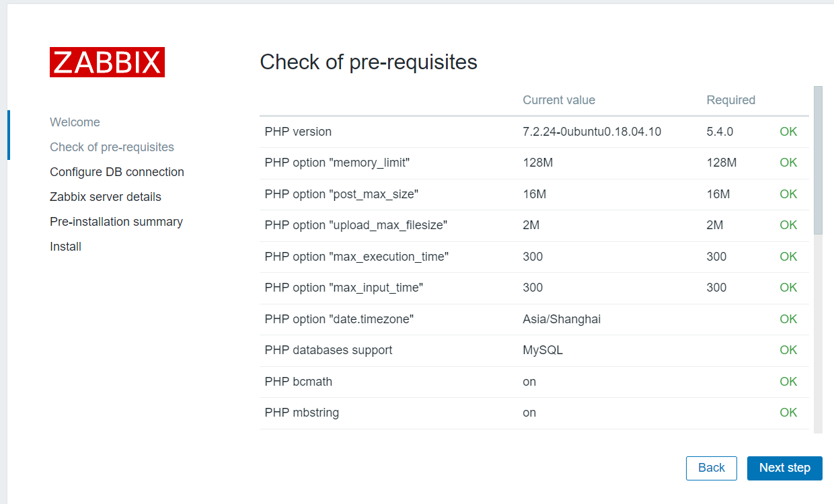Click OK status for PHP mbstring

click(x=788, y=413)
